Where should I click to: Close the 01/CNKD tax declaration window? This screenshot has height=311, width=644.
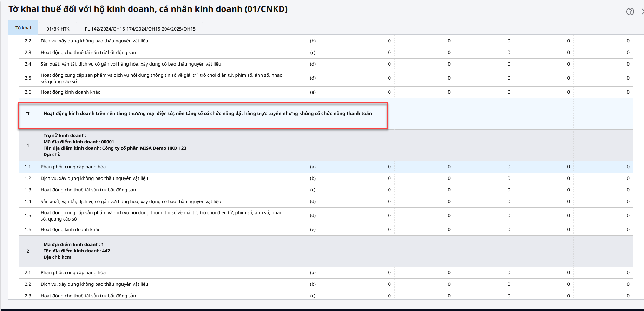click(642, 12)
